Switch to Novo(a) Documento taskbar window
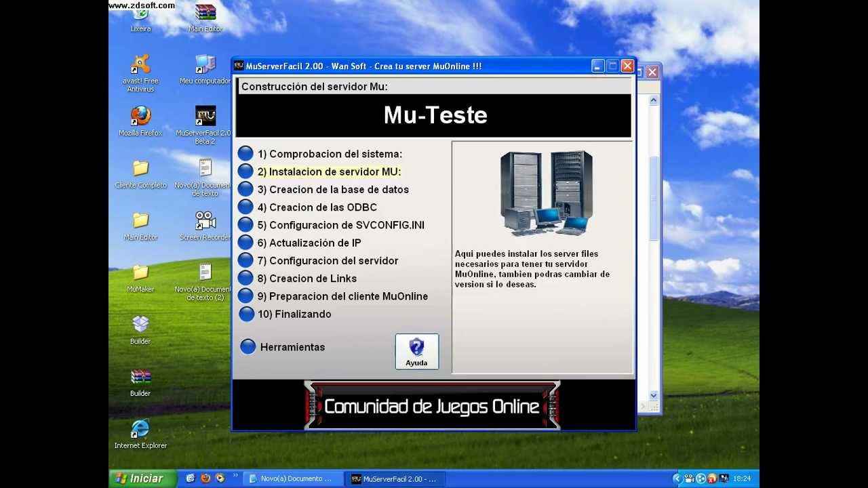The width and height of the screenshot is (868, 488). (x=293, y=479)
